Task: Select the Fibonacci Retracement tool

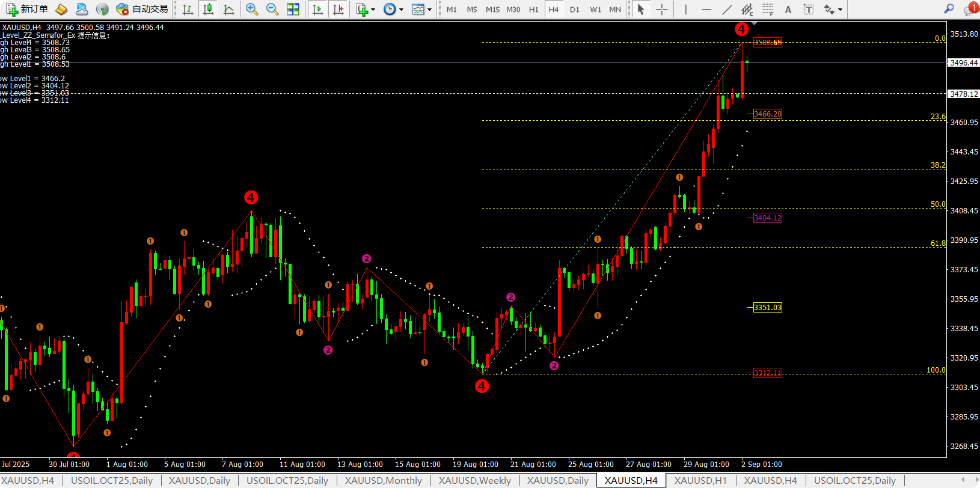Action: (768, 9)
